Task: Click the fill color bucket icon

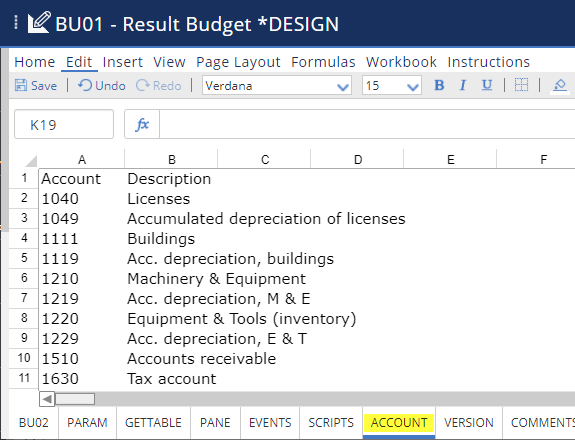Action: [560, 85]
